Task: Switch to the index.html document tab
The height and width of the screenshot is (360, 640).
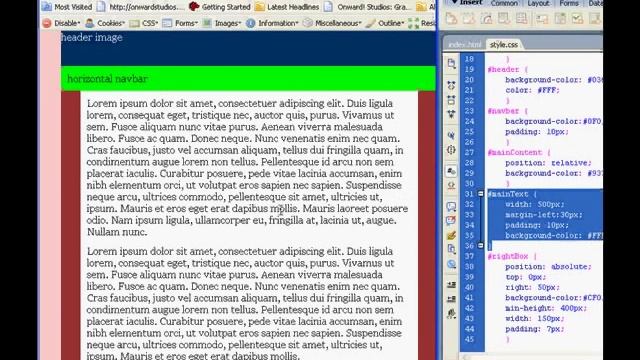Action: point(465,44)
